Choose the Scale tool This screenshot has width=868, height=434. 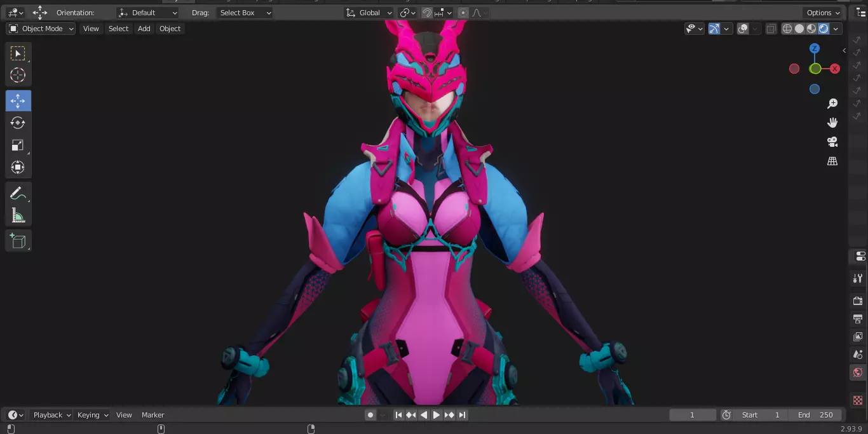(x=18, y=145)
